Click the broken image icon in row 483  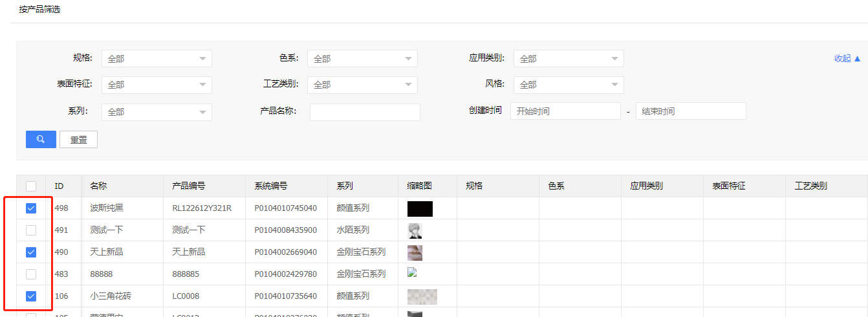[411, 272]
